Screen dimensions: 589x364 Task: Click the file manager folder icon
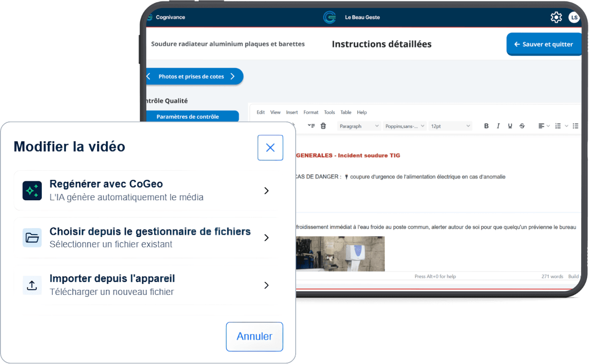[x=32, y=238]
